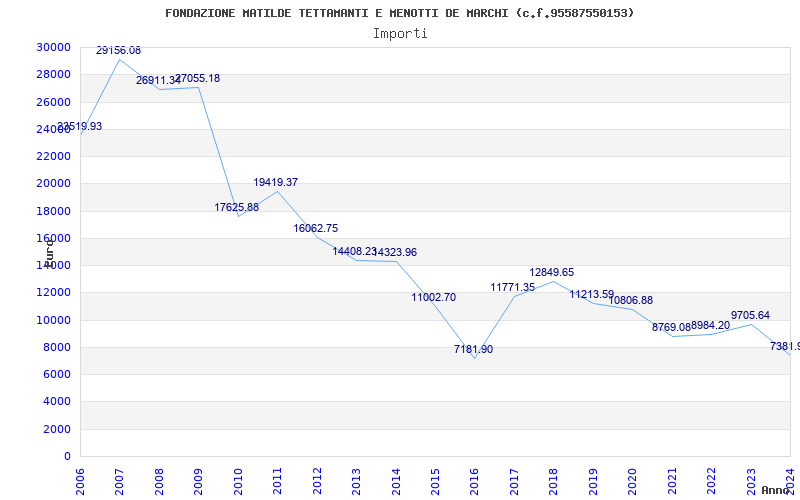Click x-axis year 2020
Screen dimensions: 800x500
tap(632, 481)
